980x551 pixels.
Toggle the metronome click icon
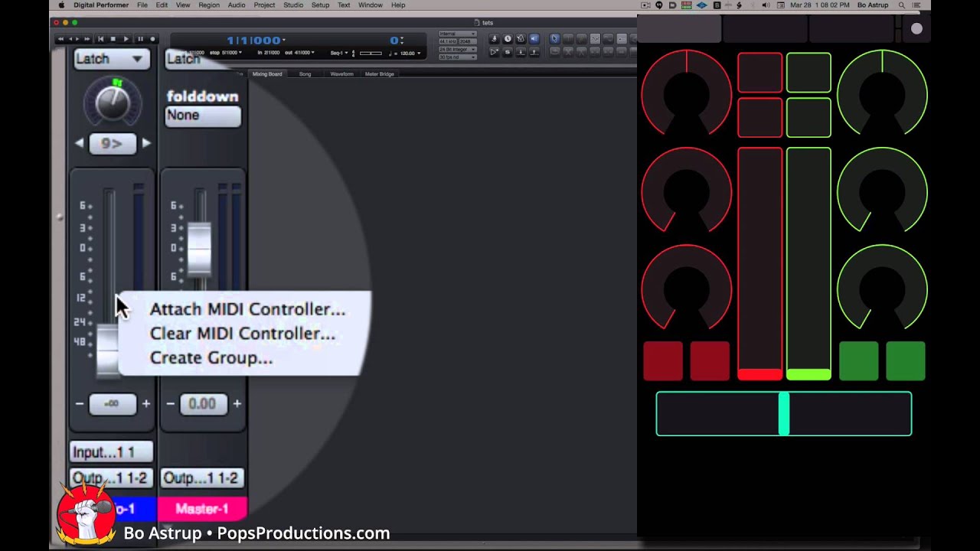click(494, 39)
